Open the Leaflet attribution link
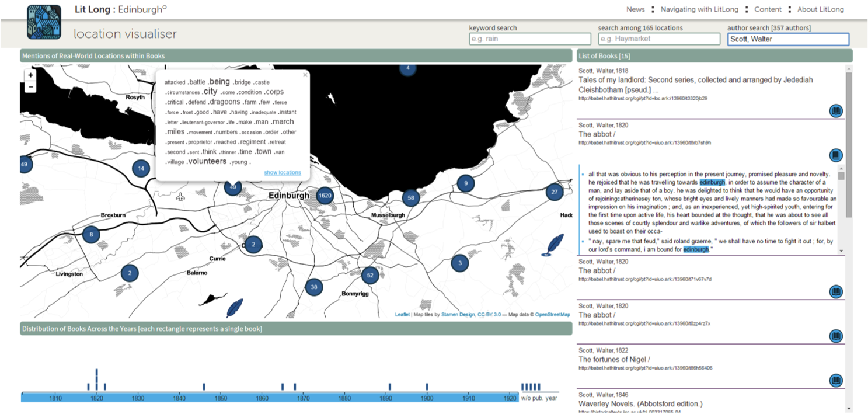The height and width of the screenshot is (414, 868). pyautogui.click(x=402, y=315)
